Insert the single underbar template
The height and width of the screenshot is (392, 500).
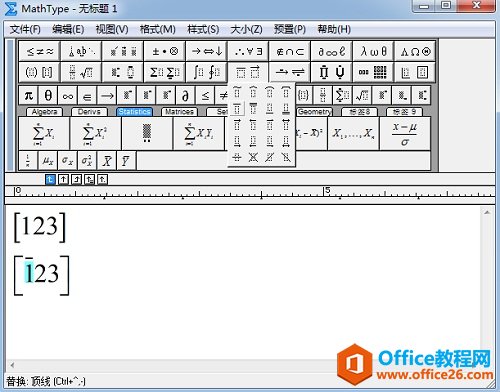[x=270, y=108]
